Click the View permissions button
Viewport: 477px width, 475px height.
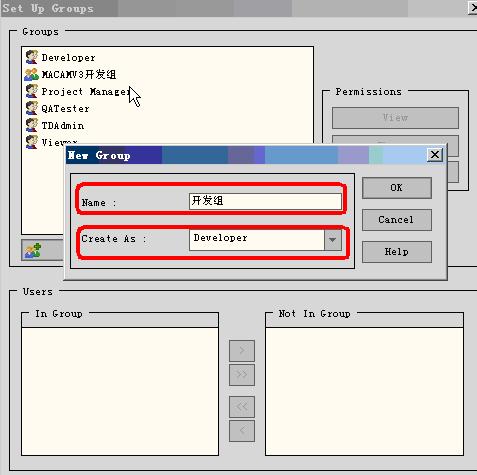coord(395,118)
